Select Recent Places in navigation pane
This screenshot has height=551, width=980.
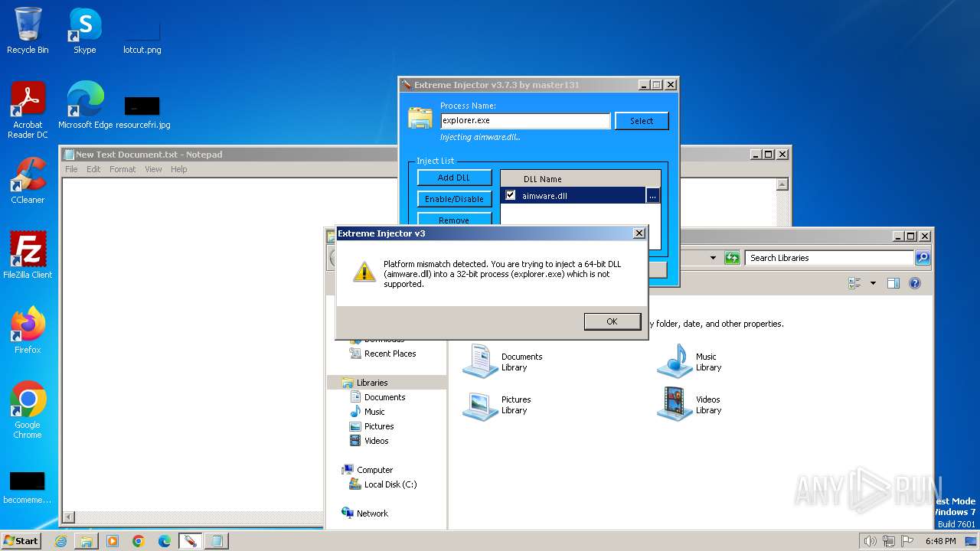tap(390, 354)
